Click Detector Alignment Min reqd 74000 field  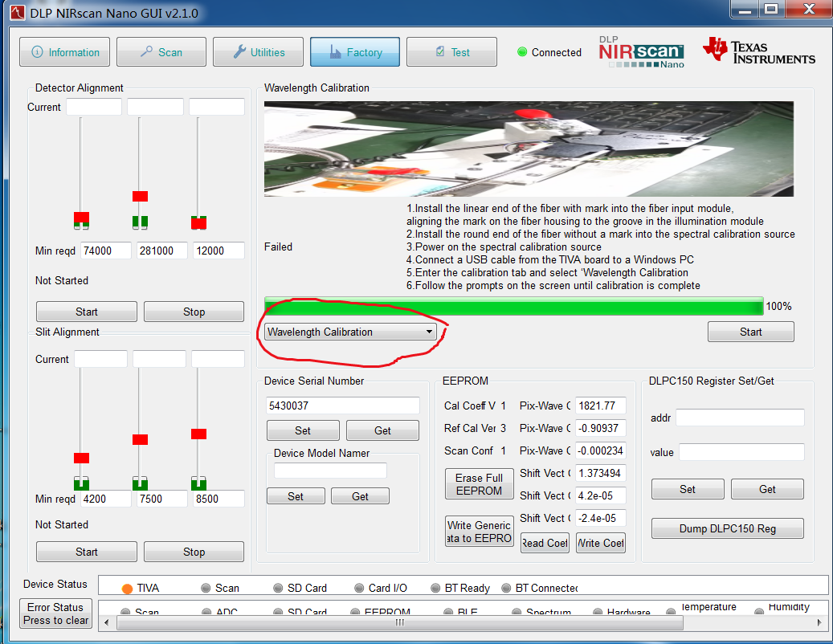106,251
